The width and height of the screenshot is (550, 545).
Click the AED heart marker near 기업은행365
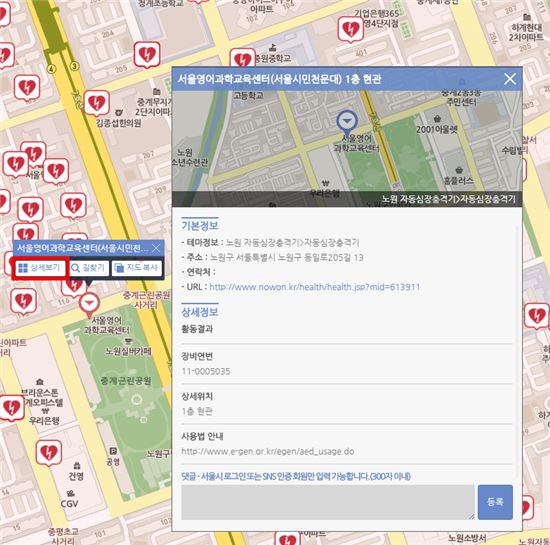click(350, 29)
